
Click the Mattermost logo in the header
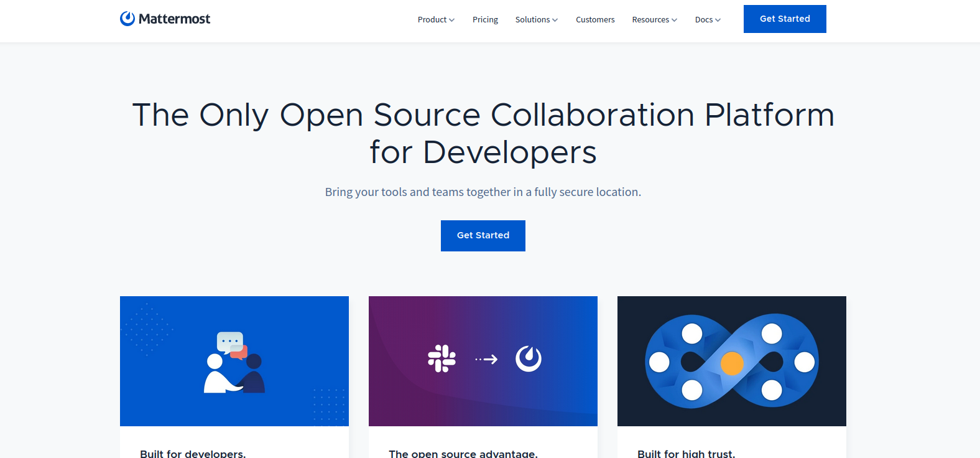(x=165, y=19)
